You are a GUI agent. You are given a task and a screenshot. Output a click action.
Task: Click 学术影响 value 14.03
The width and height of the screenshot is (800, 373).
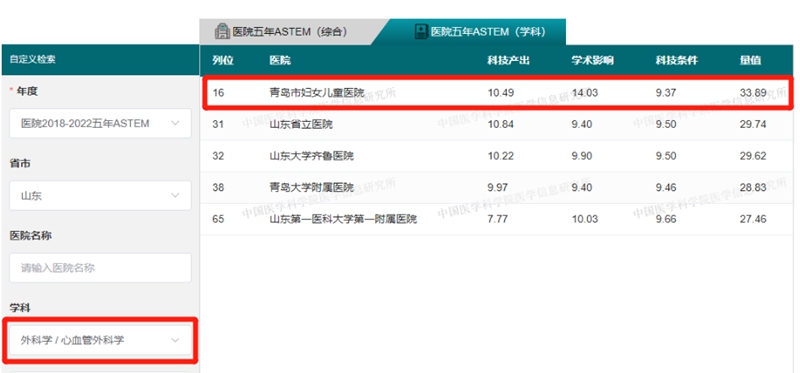[585, 93]
